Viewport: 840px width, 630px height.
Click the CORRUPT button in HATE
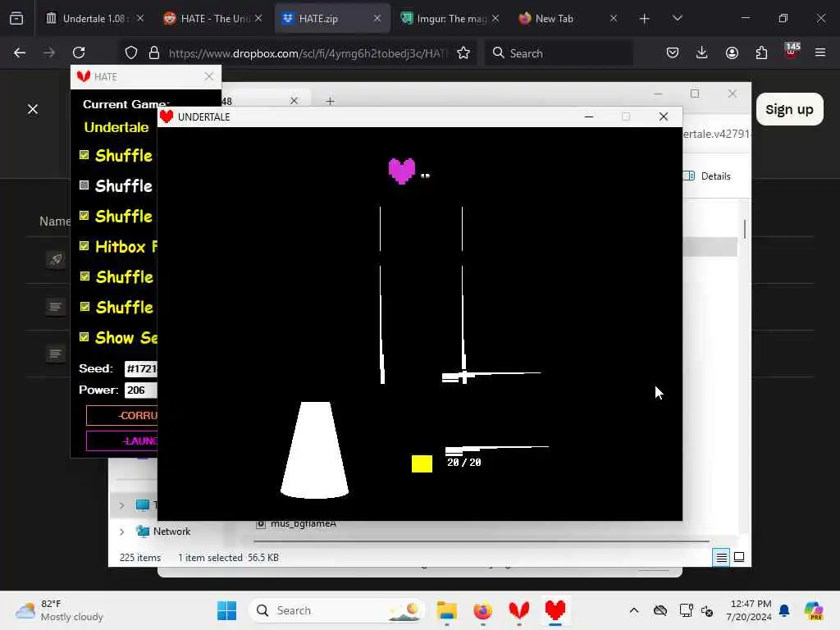122,415
